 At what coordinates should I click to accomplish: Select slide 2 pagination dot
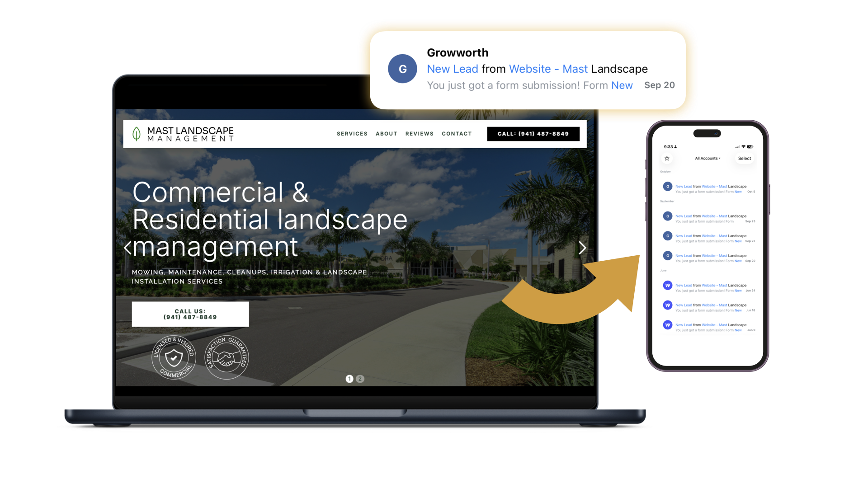click(360, 379)
